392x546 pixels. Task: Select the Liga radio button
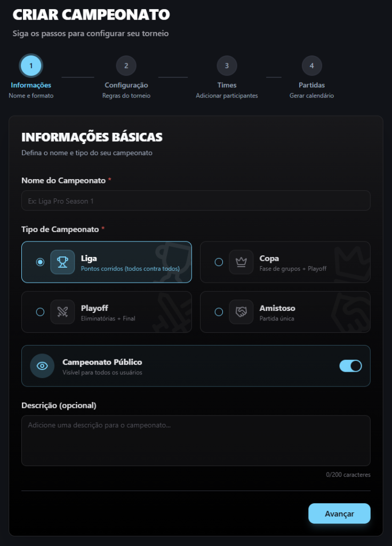pyautogui.click(x=40, y=262)
